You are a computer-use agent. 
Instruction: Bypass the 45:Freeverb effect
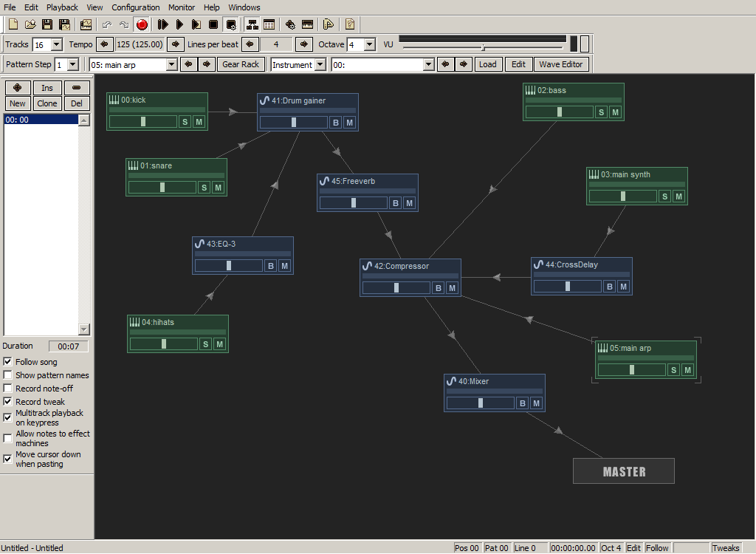pyautogui.click(x=396, y=203)
